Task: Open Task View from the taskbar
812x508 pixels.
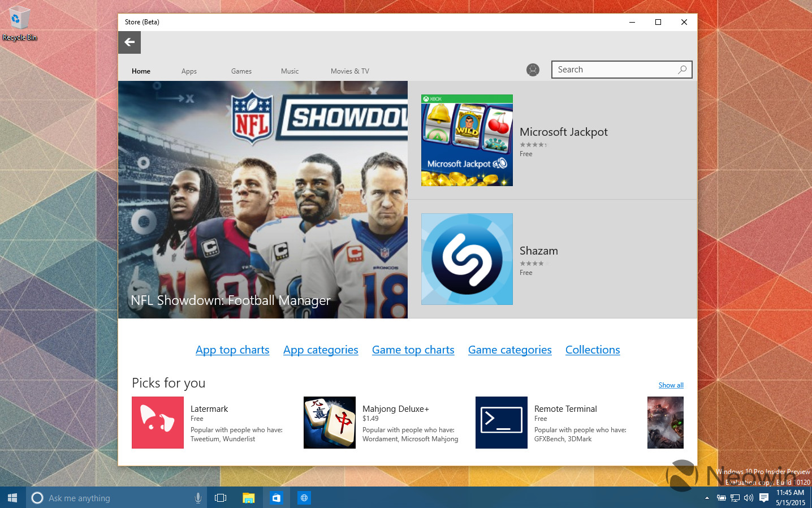Action: 221,498
